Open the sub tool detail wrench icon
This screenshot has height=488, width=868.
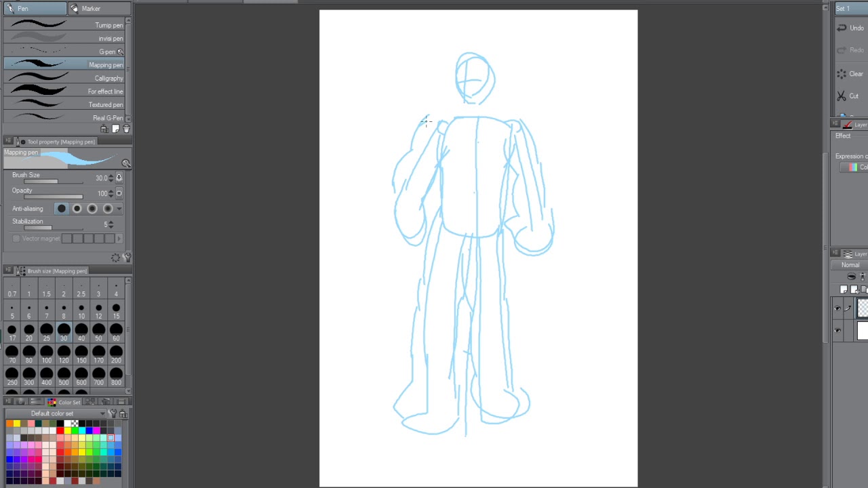127,258
